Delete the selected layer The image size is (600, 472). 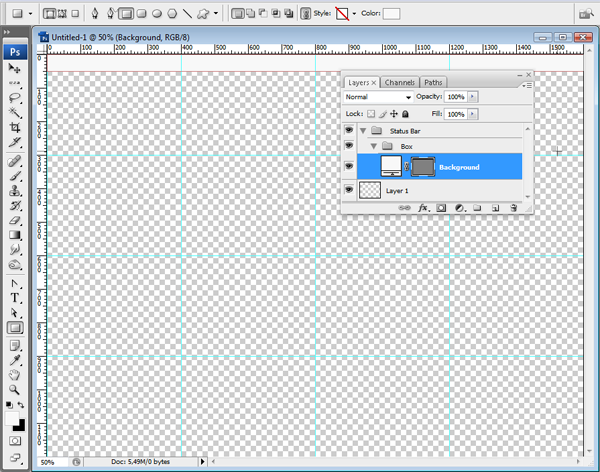click(x=514, y=208)
